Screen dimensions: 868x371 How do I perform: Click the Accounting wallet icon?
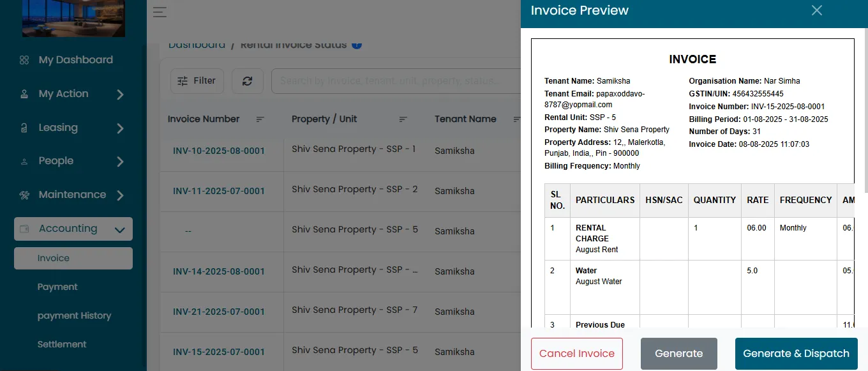click(x=25, y=229)
